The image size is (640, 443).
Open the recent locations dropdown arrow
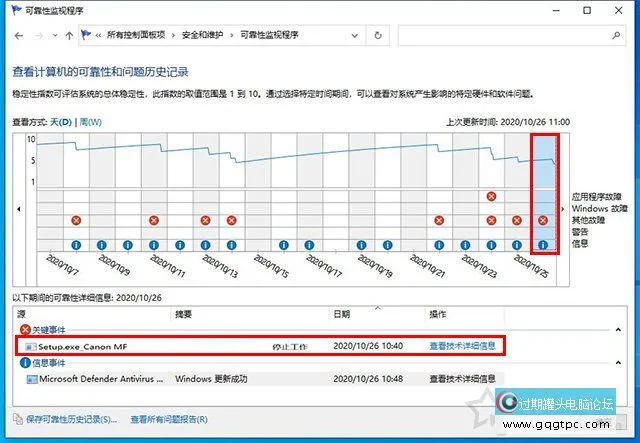coord(55,36)
